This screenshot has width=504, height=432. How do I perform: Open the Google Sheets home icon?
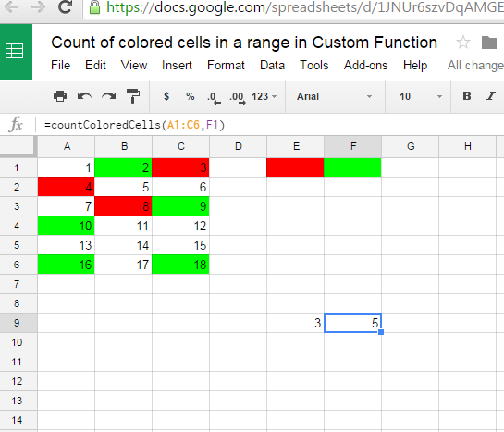pyautogui.click(x=15, y=52)
